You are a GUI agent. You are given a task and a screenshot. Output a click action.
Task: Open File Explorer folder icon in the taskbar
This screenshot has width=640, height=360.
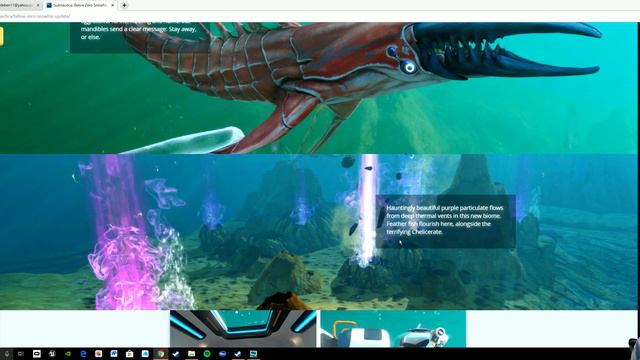pyautogui.click(x=191, y=354)
